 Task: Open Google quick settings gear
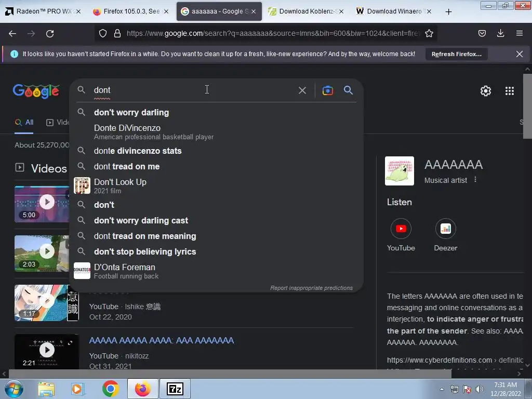[x=486, y=91]
